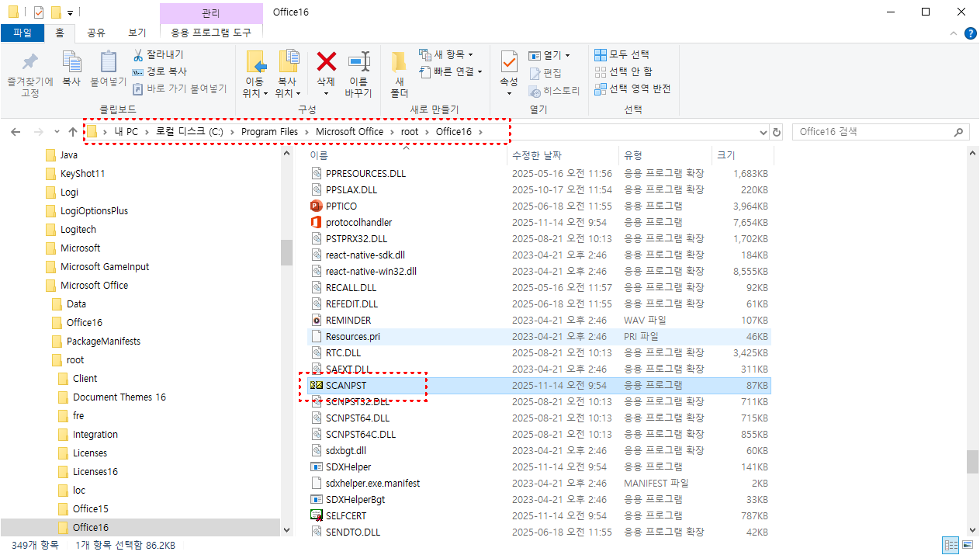Select the PPTICO PowerPoint icon file

point(341,206)
